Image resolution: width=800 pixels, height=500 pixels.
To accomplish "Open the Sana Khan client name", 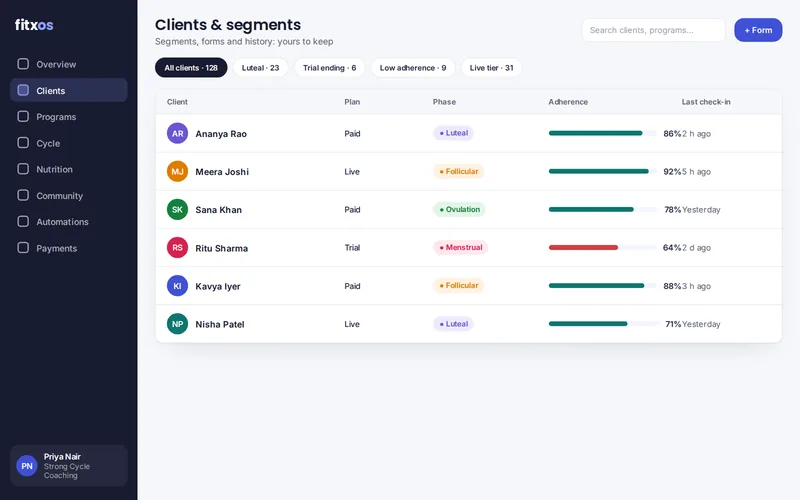I will [x=218, y=210].
